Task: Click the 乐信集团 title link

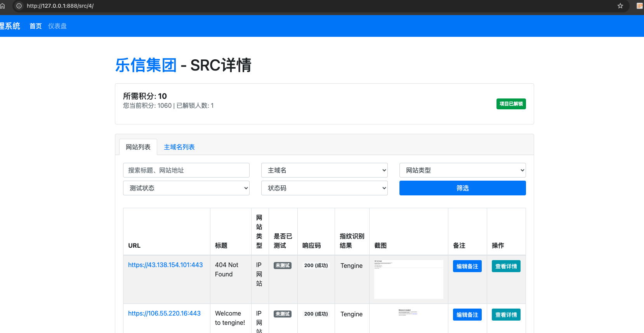Action: tap(146, 65)
